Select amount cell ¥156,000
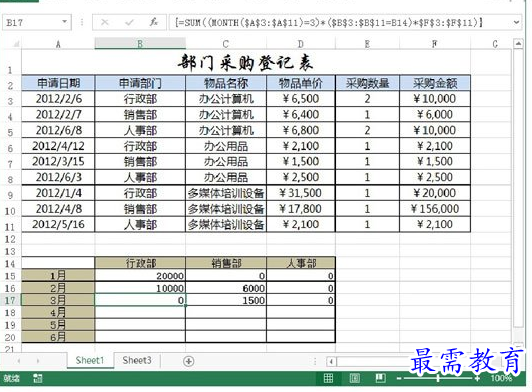 [435, 209]
